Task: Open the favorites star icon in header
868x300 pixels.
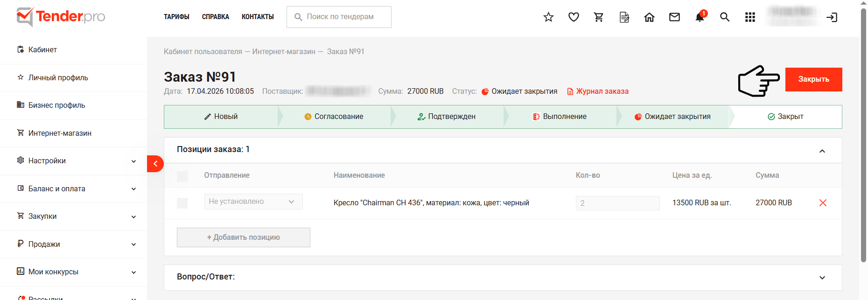Action: pyautogui.click(x=548, y=17)
